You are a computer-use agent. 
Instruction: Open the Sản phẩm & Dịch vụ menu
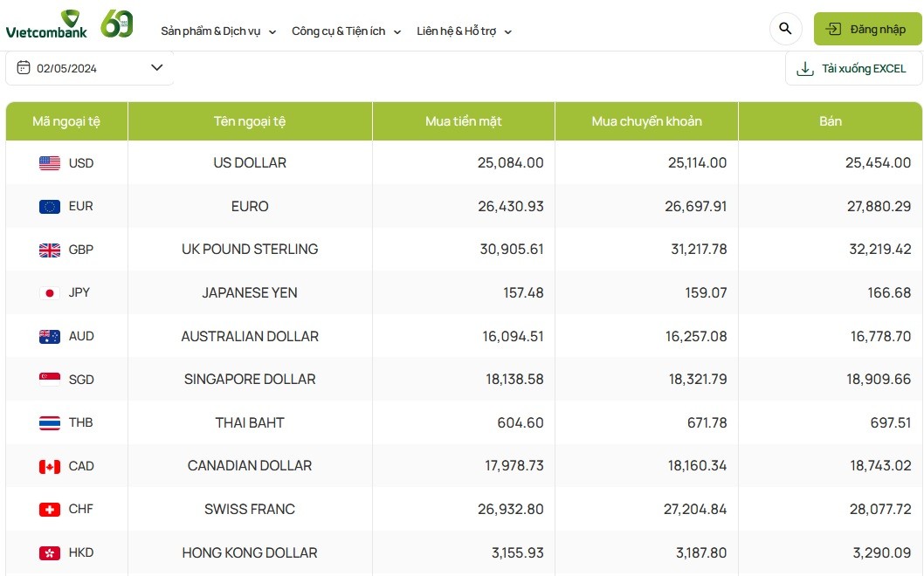pos(212,29)
